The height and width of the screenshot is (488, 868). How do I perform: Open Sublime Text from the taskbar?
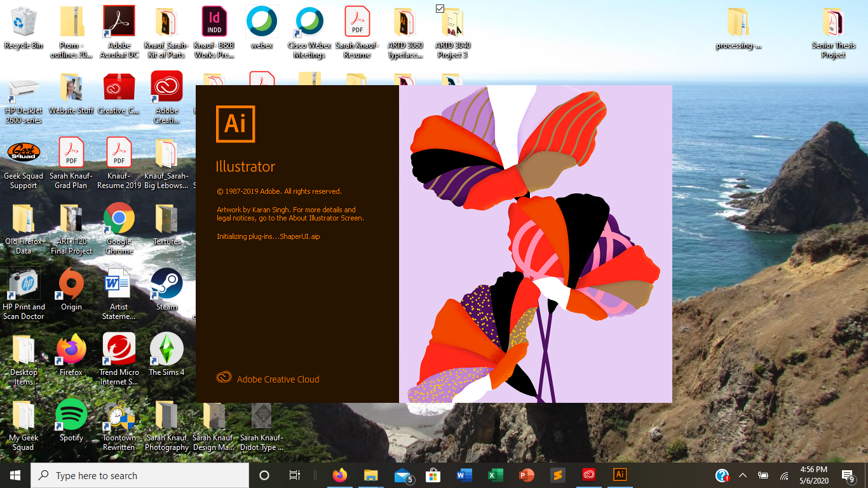[x=556, y=475]
